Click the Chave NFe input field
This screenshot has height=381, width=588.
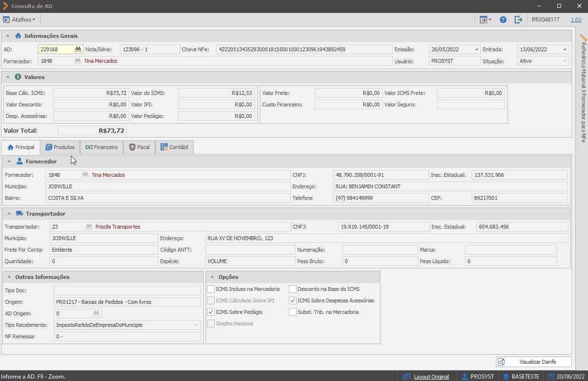point(304,49)
